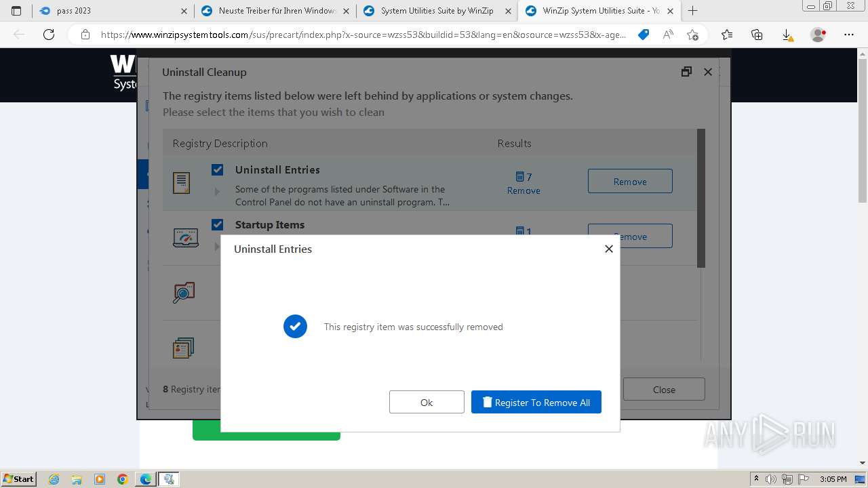Viewport: 868px width, 488px height.
Task: Open the Favorites list
Action: tap(727, 35)
